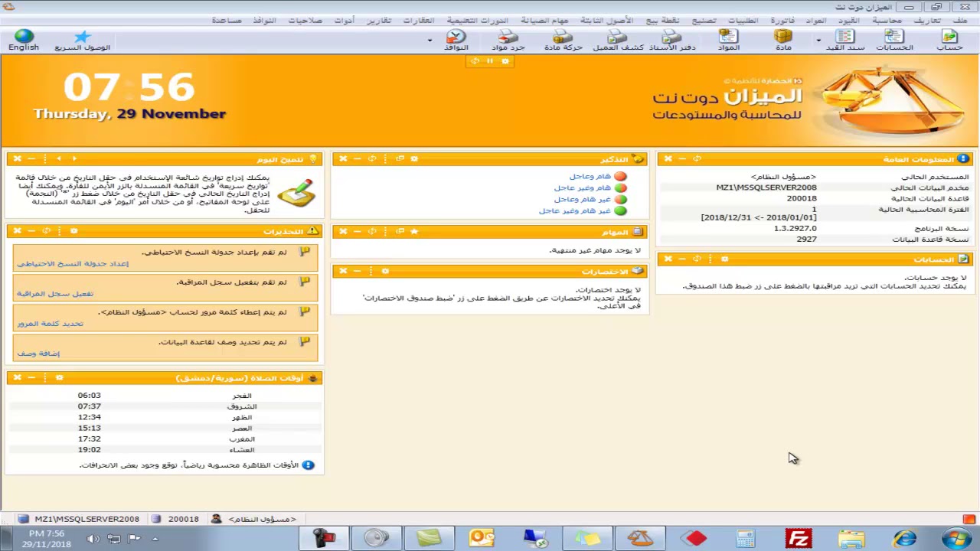Open settings gear of the التذكير panel
The height and width of the screenshot is (551, 980).
click(x=414, y=158)
